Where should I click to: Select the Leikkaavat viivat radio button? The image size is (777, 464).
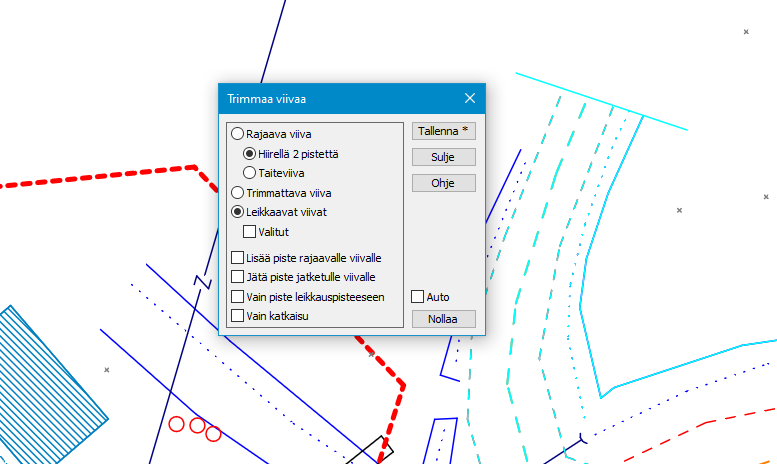pos(237,212)
